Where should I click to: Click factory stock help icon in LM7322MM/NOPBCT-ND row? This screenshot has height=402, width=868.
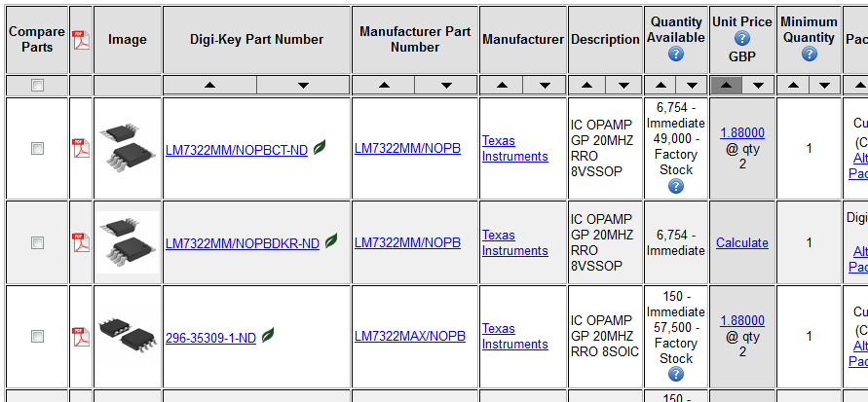tap(676, 186)
